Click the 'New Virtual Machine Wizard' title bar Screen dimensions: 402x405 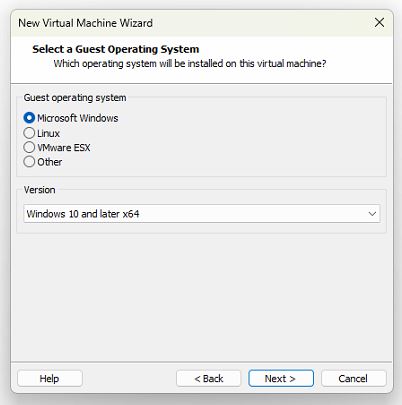pyautogui.click(x=86, y=23)
